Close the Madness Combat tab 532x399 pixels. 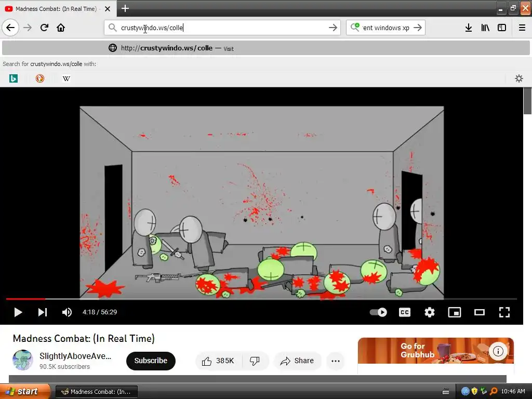point(108,9)
